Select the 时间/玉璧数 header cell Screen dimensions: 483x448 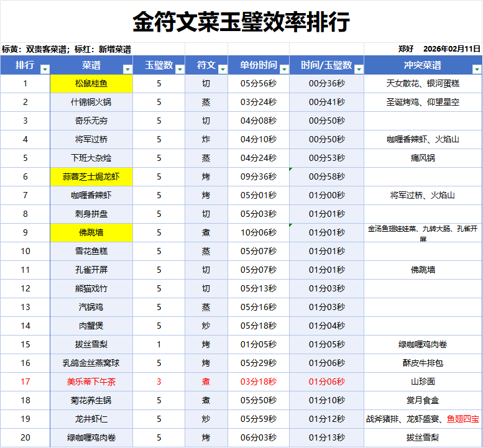pos(327,65)
